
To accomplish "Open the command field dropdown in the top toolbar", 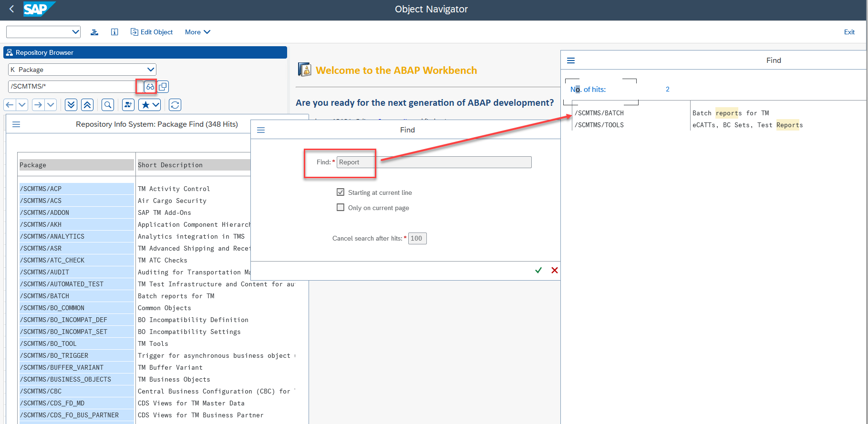I will (x=75, y=32).
